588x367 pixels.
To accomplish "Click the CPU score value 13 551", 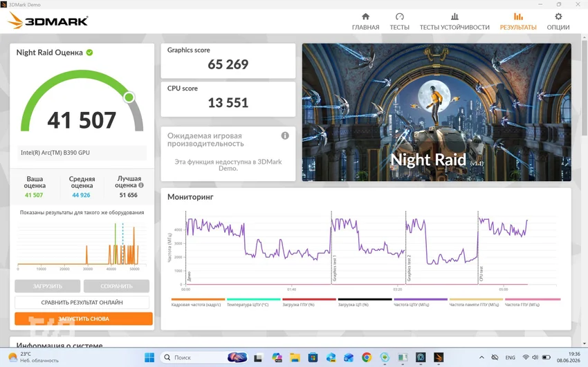I will click(x=228, y=102).
